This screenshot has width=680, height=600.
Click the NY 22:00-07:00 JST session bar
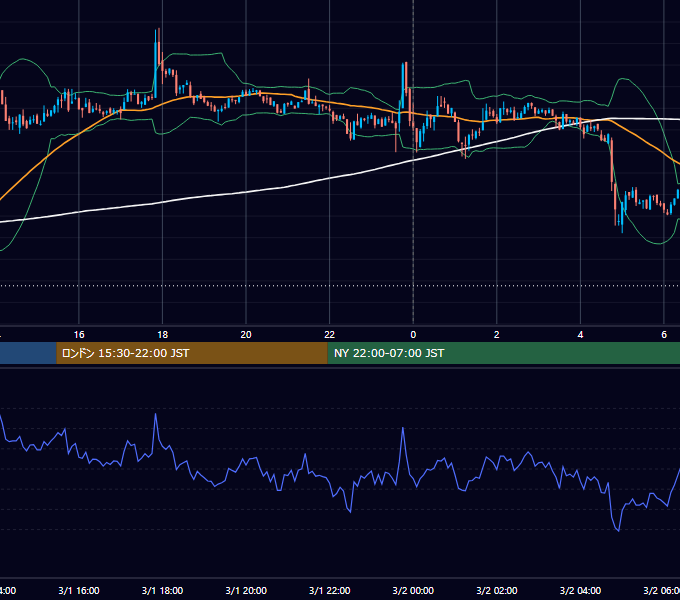(x=503, y=353)
